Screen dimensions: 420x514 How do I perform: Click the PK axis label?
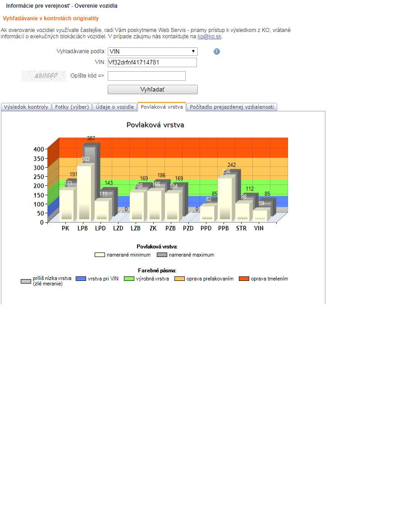pyautogui.click(x=65, y=228)
